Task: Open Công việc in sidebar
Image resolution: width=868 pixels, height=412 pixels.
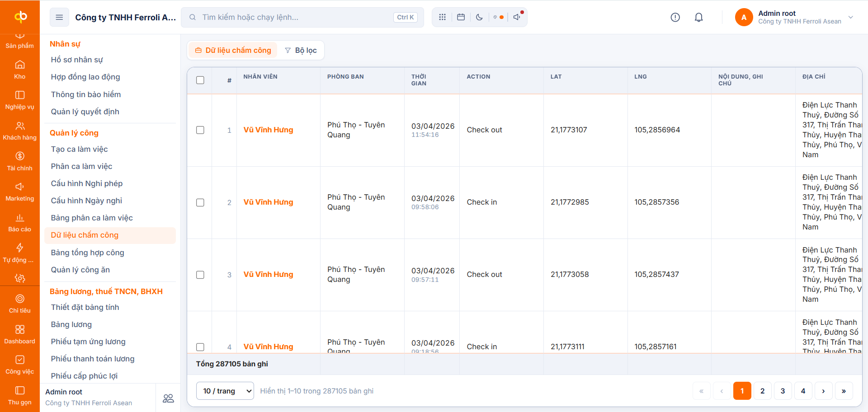Action: [20, 365]
